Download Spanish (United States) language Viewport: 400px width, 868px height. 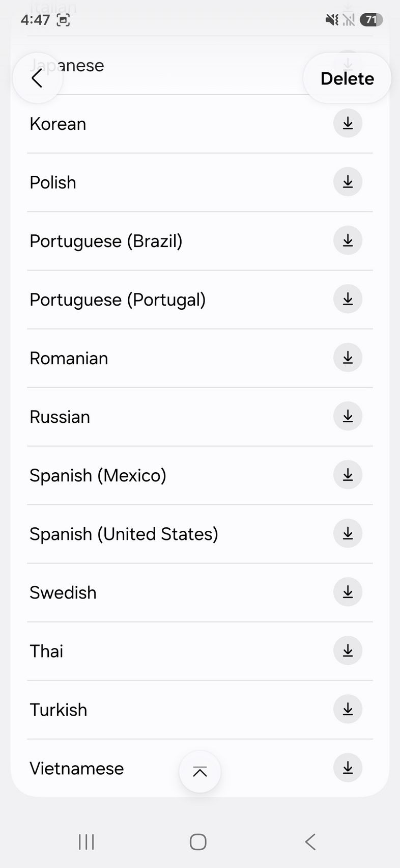point(348,533)
